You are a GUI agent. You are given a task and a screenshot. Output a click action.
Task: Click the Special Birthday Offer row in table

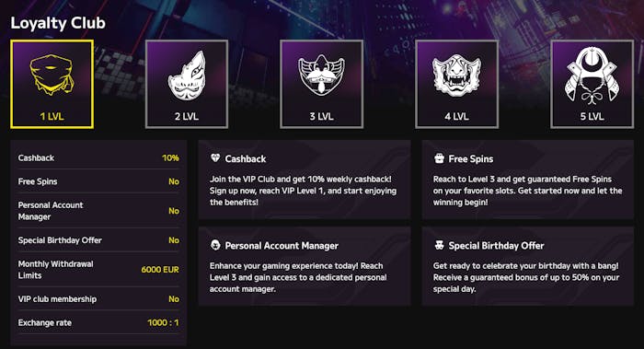(x=98, y=240)
